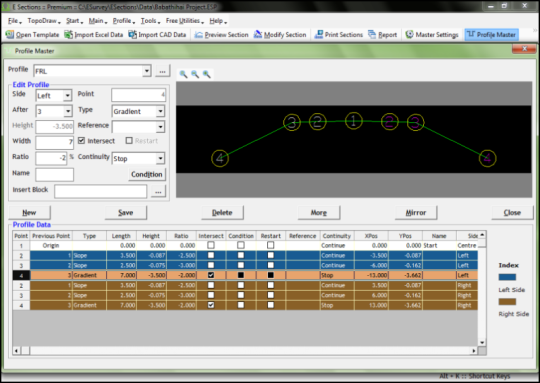Open the Reference dropdown
The width and height of the screenshot is (540, 383).
[x=160, y=127]
